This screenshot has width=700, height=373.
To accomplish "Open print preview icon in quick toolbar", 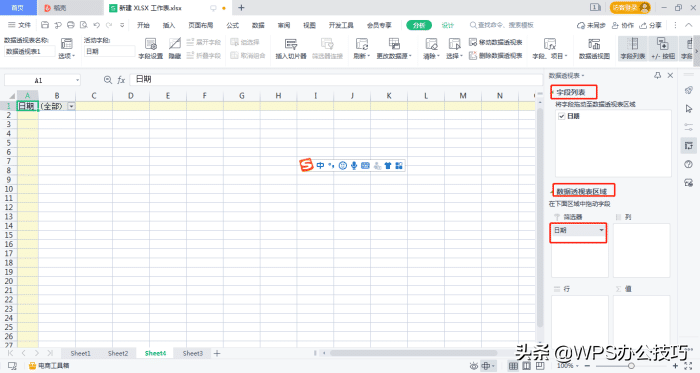I will click(83, 25).
